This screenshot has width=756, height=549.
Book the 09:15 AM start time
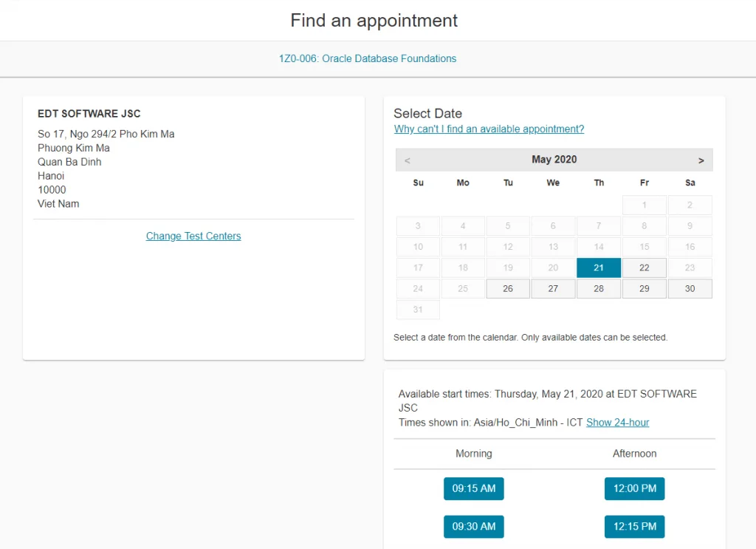(x=474, y=488)
